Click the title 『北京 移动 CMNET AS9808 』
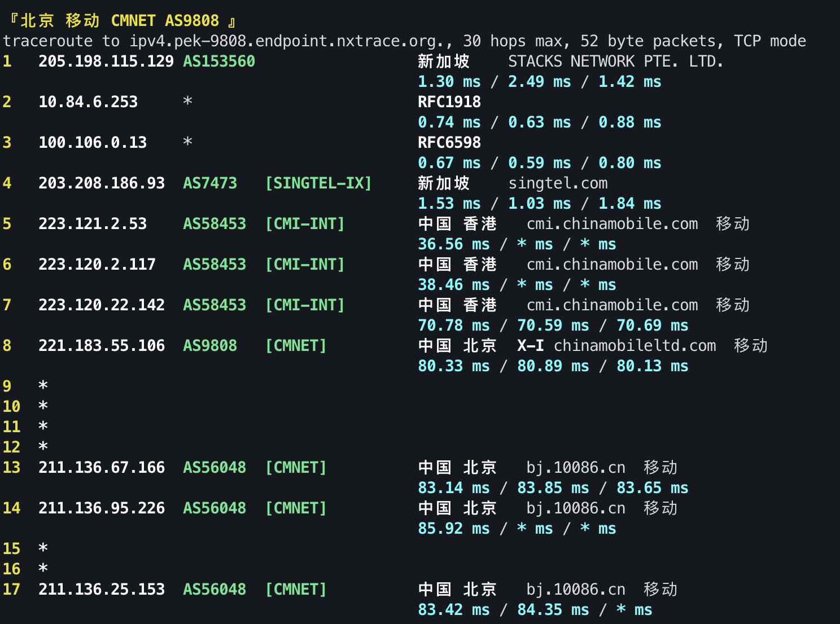Image resolution: width=840 pixels, height=624 pixels. [119, 20]
